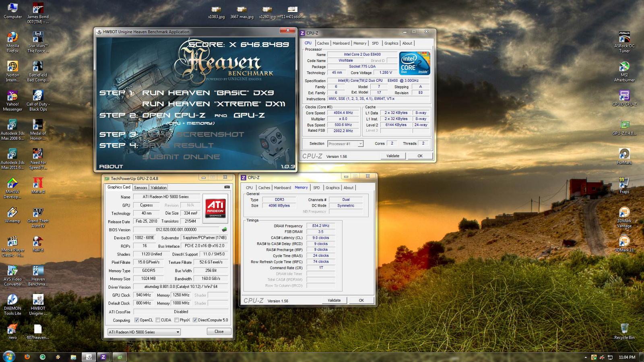Viewport: 644px width, 362px height.
Task: Select the FurMark desktop icon
Action: 624,157
